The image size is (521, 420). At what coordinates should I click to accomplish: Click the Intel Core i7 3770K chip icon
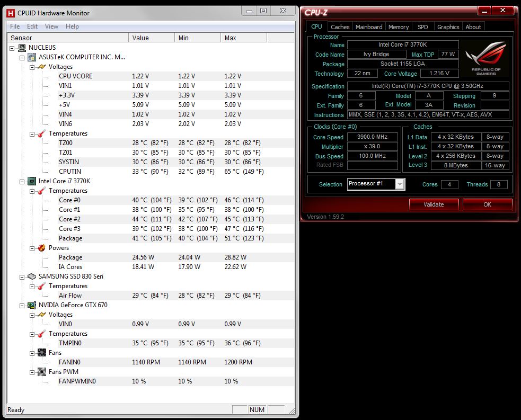[32, 181]
